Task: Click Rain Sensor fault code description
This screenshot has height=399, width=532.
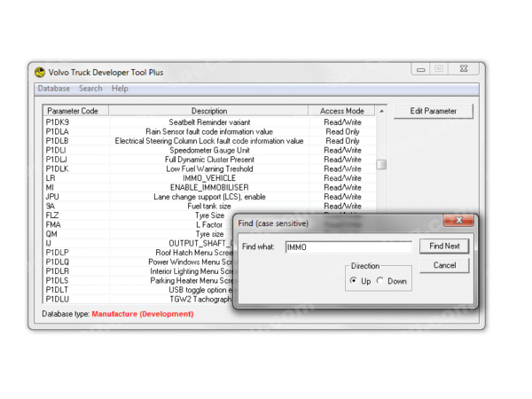Action: pyautogui.click(x=209, y=131)
